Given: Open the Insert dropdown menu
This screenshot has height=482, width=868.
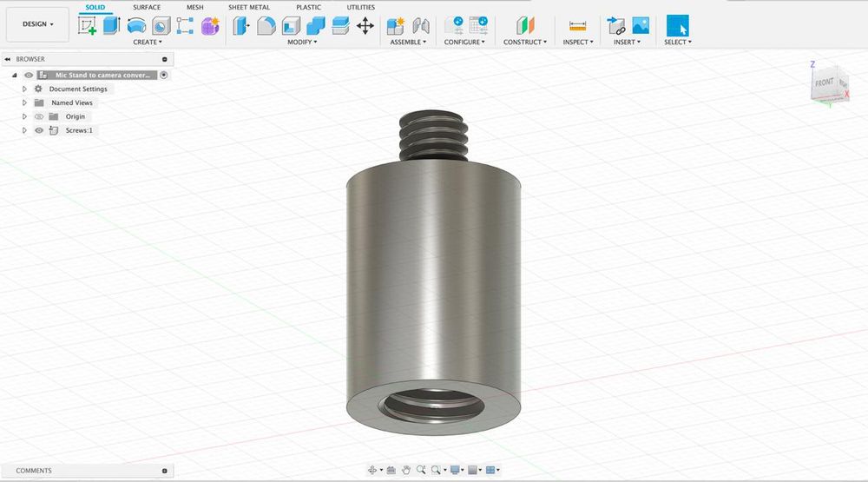Looking at the screenshot, I should (x=627, y=42).
